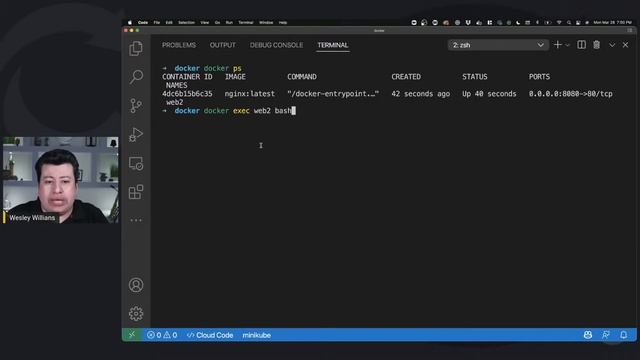Open the Apple menu

point(130,22)
